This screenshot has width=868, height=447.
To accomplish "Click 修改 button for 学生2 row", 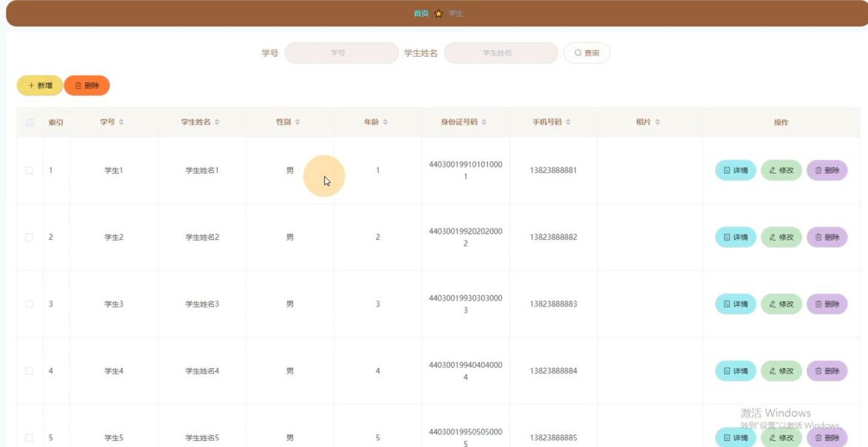I will pos(781,238).
